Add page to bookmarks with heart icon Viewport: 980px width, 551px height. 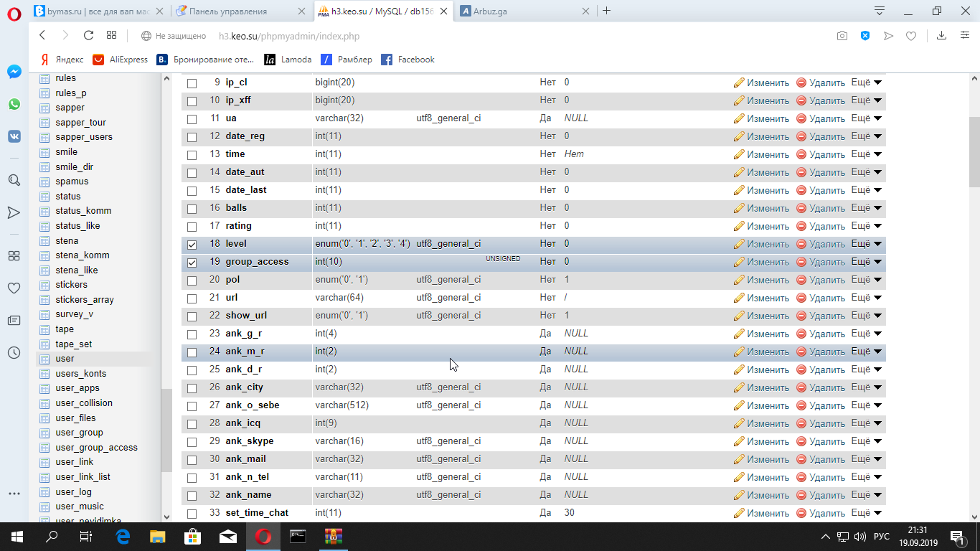(911, 36)
